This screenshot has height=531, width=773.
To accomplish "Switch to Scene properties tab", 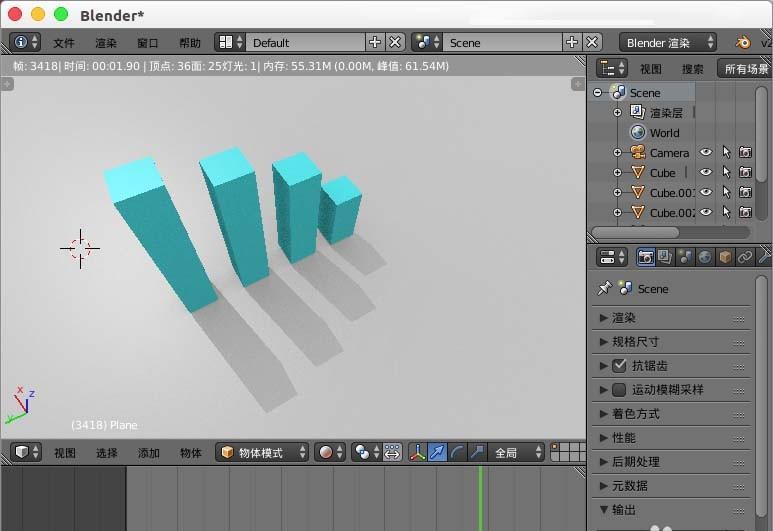I will pyautogui.click(x=685, y=257).
